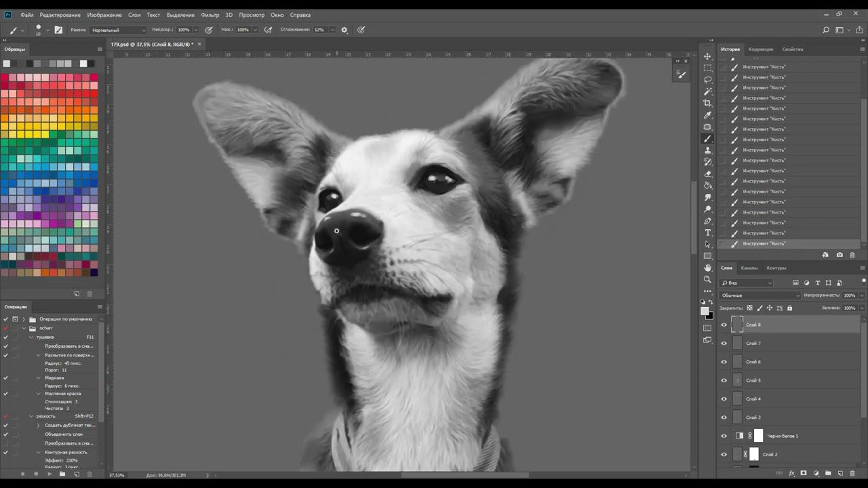The image size is (868, 488).
Task: Collapse the ocherr action set
Action: click(x=24, y=328)
